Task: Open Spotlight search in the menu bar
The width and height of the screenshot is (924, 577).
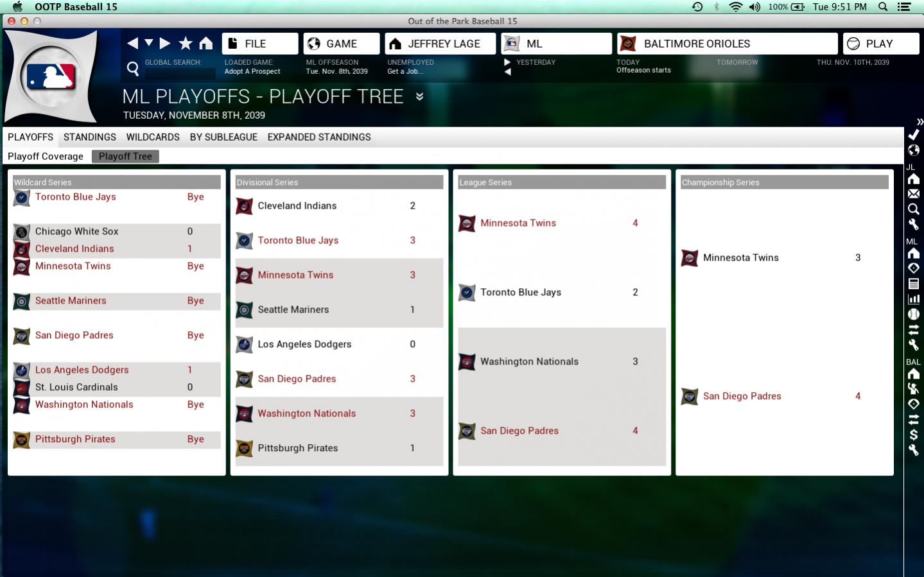Action: (x=884, y=6)
